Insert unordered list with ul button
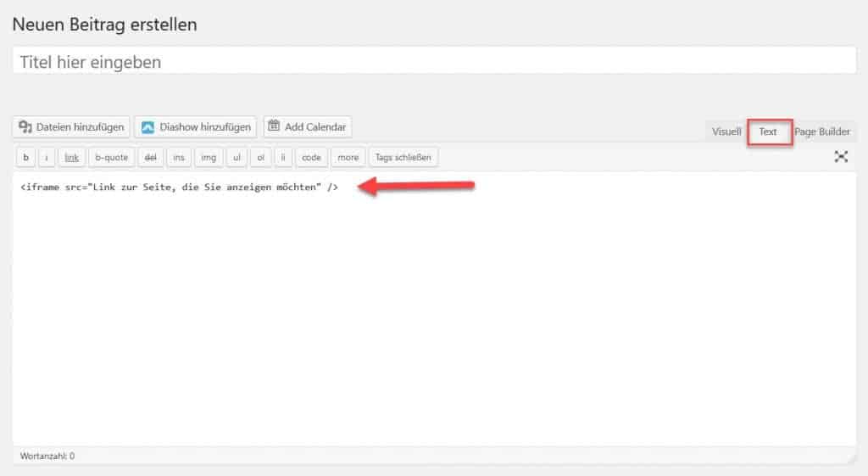This screenshot has width=868, height=476. pyautogui.click(x=237, y=157)
